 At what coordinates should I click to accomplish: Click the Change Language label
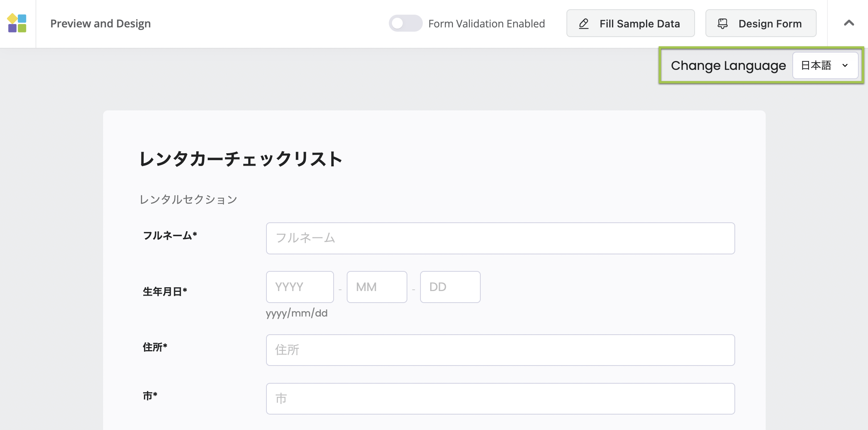728,66
